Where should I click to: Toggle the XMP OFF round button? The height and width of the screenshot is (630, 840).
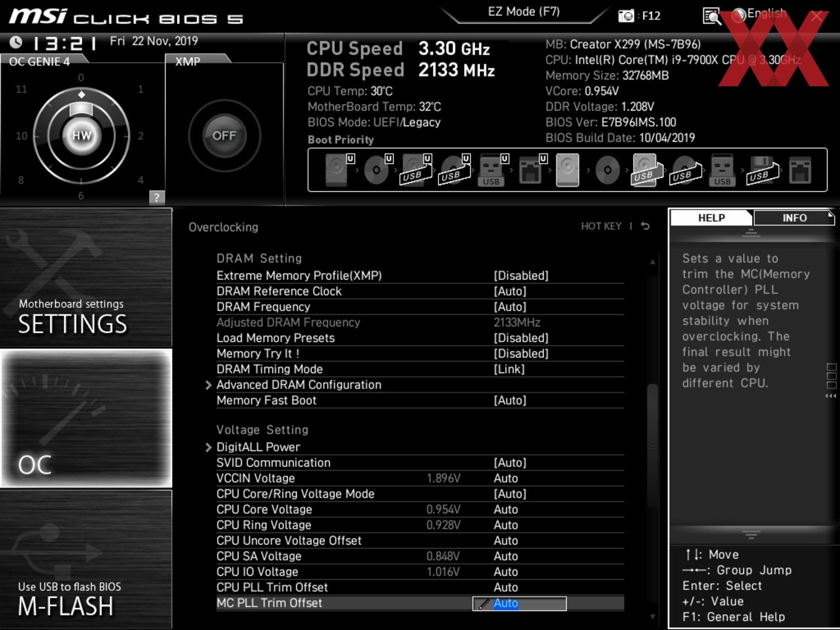tap(224, 135)
